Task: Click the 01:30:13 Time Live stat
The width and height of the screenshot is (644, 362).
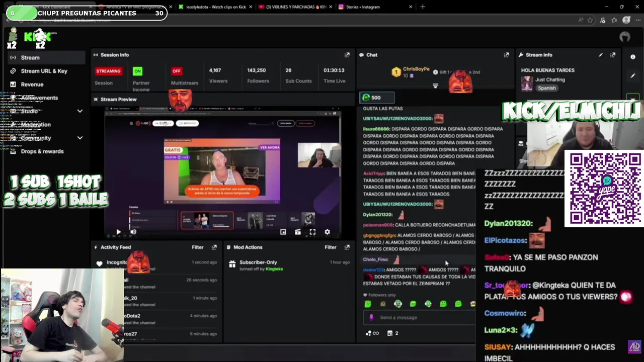Action: (x=334, y=75)
